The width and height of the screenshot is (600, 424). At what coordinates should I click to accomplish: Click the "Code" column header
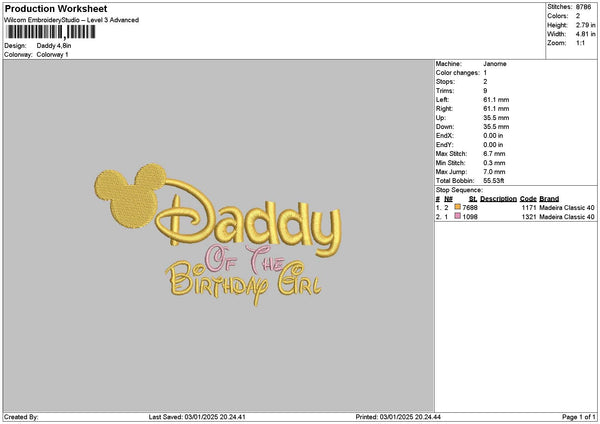tap(528, 198)
